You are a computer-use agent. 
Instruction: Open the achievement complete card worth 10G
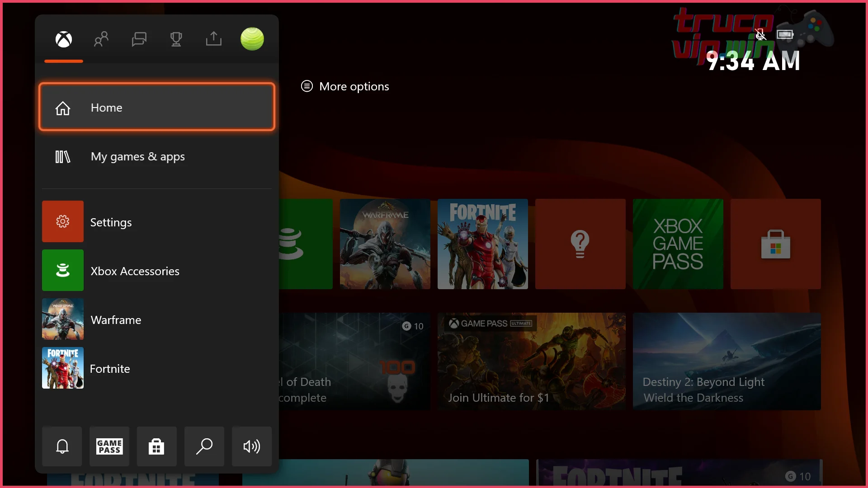(355, 361)
